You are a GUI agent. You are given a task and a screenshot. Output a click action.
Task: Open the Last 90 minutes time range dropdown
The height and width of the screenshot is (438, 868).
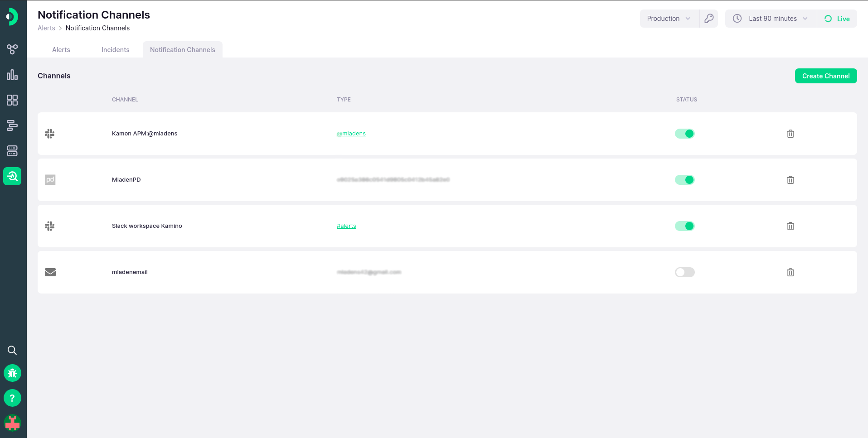(x=771, y=19)
